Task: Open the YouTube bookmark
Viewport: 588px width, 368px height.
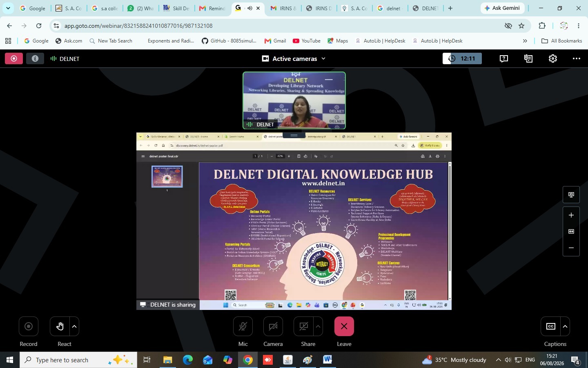Action: 306,41
